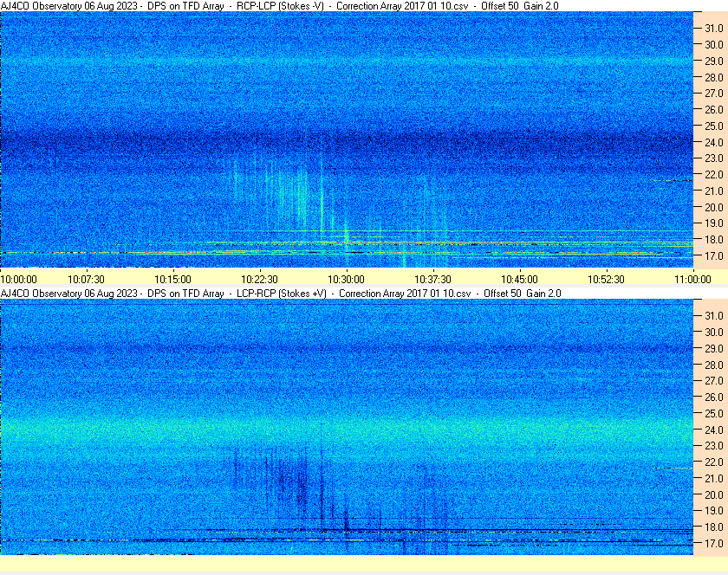Click 30.0 frequency label on LCP-RCP plot
Screen dimensions: 728x575
pos(714,332)
